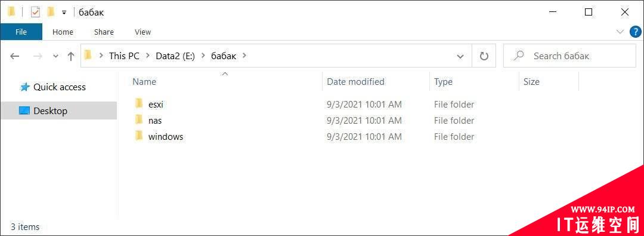Click the Up one level arrow

pyautogui.click(x=71, y=56)
